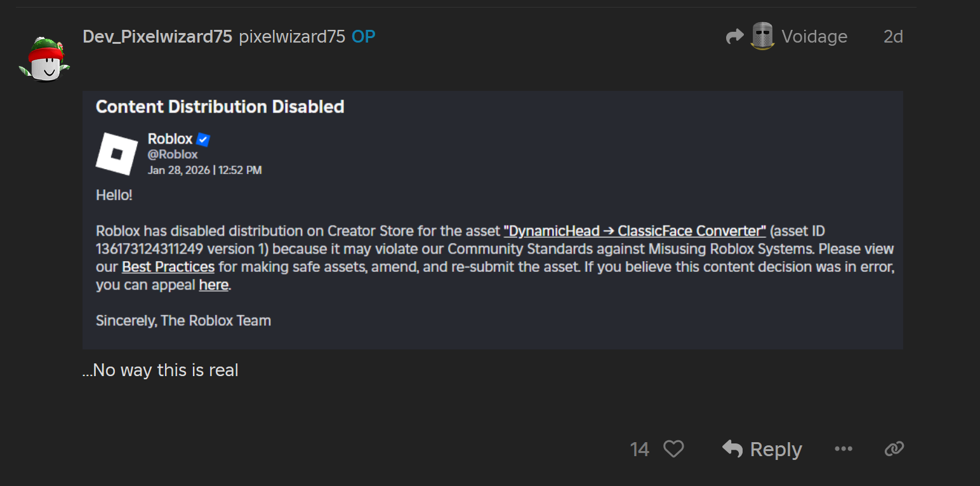The height and width of the screenshot is (486, 980).
Task: Click the heart like icon
Action: (x=673, y=449)
